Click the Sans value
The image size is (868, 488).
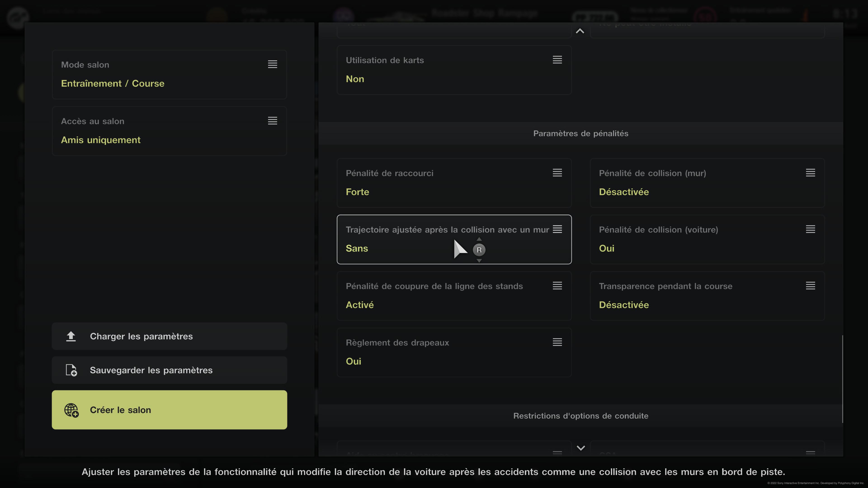point(356,249)
